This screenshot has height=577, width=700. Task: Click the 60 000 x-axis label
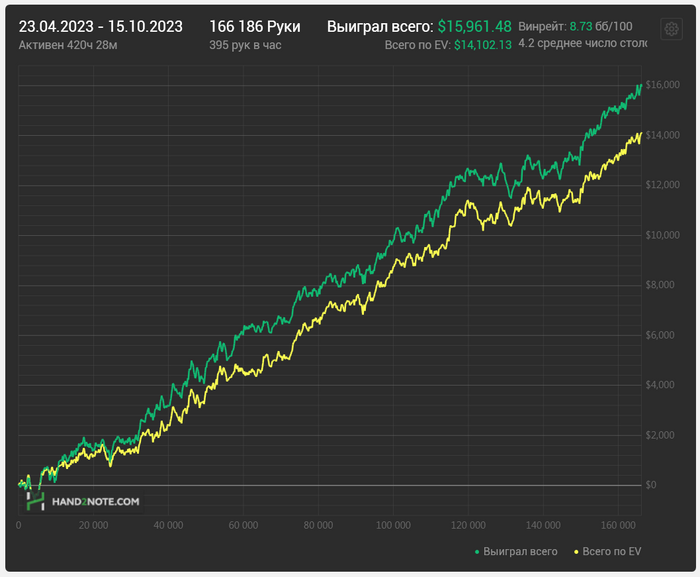pos(243,525)
